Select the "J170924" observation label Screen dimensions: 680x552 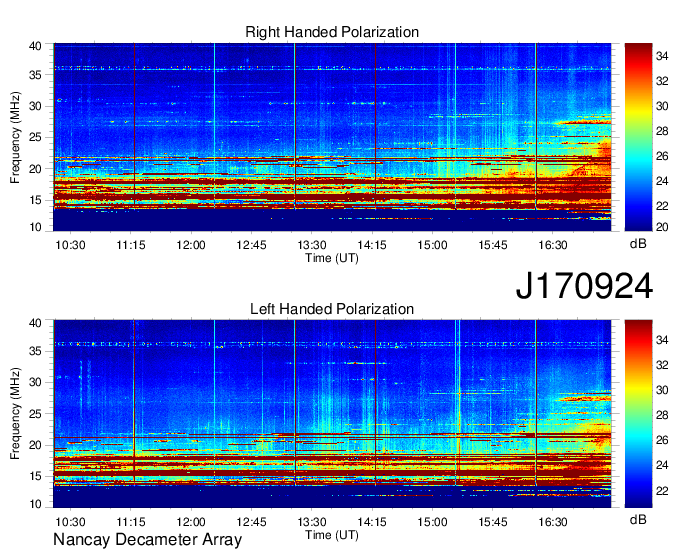pyautogui.click(x=584, y=286)
